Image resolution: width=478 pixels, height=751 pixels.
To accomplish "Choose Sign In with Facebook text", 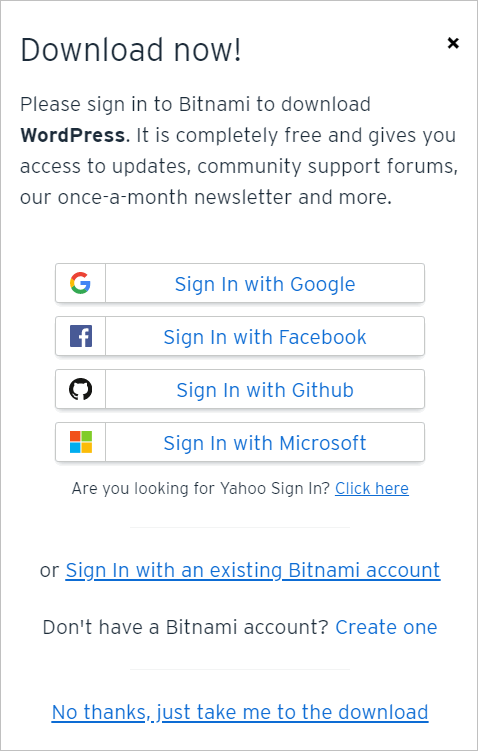I will click(x=265, y=337).
